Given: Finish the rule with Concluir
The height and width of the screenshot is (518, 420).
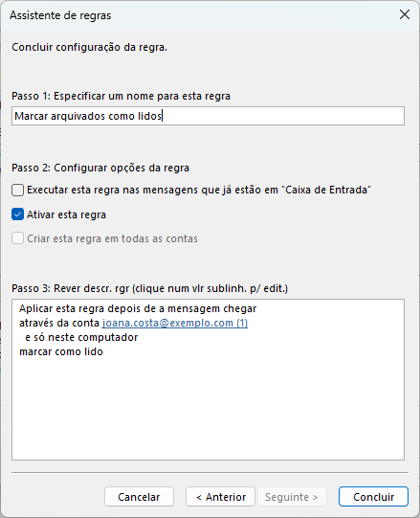Looking at the screenshot, I should [x=373, y=497].
